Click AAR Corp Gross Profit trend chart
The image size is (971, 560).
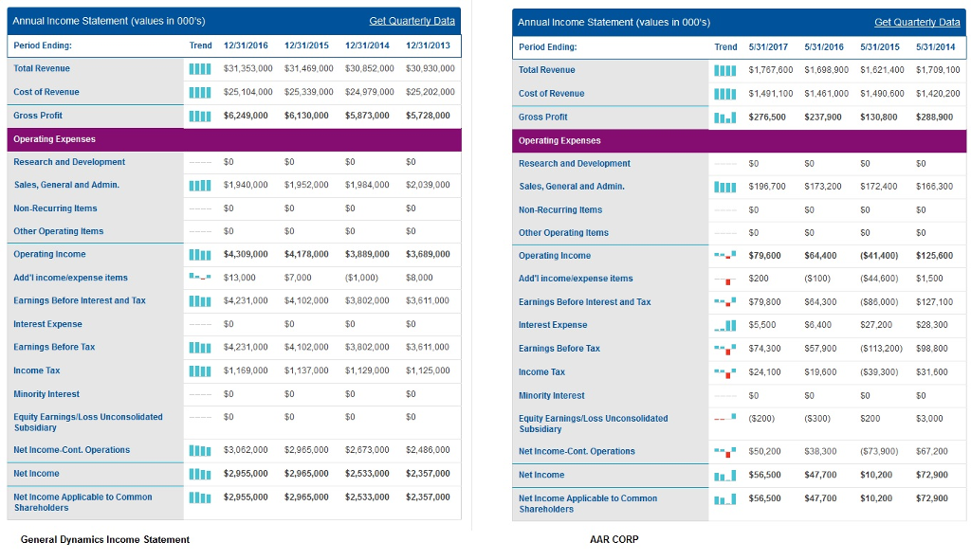click(725, 117)
